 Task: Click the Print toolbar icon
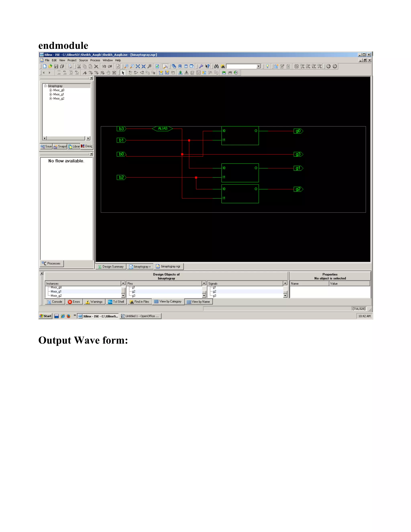tap(70, 66)
